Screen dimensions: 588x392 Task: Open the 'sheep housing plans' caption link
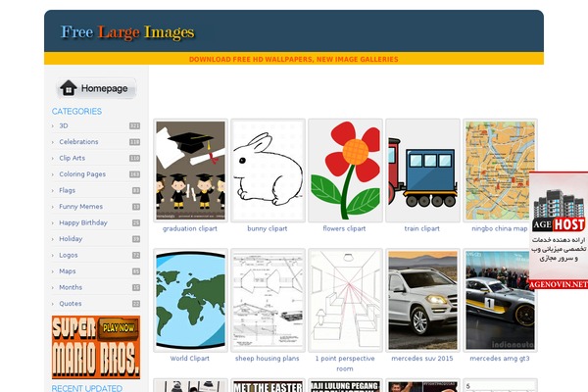point(268,359)
